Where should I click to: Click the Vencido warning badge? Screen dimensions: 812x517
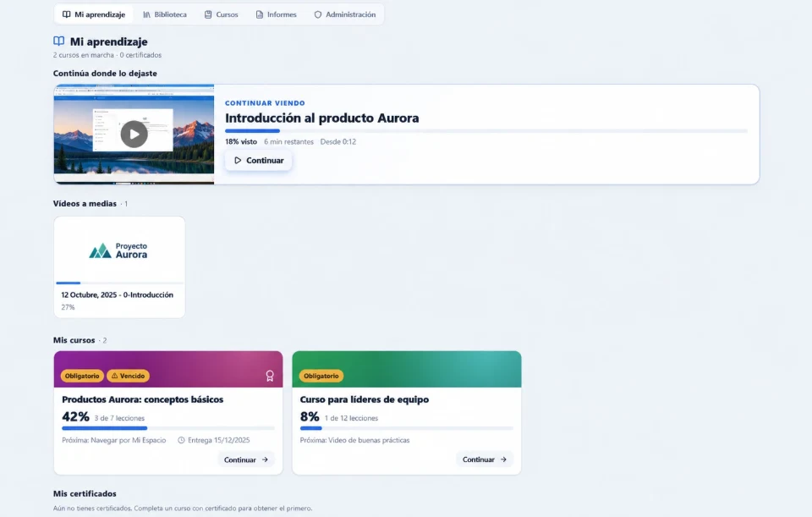point(129,376)
